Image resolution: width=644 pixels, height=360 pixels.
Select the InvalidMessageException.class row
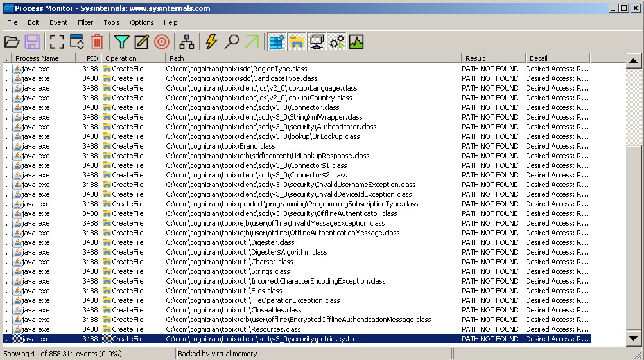point(296,223)
